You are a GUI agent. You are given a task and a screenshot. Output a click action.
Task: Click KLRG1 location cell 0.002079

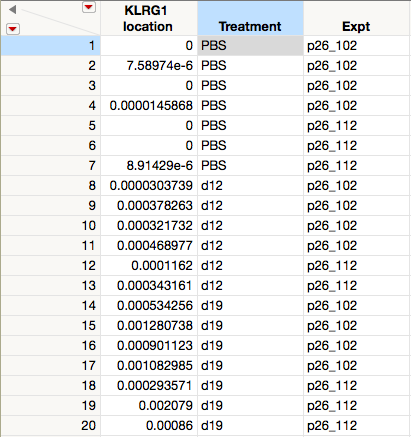click(149, 406)
